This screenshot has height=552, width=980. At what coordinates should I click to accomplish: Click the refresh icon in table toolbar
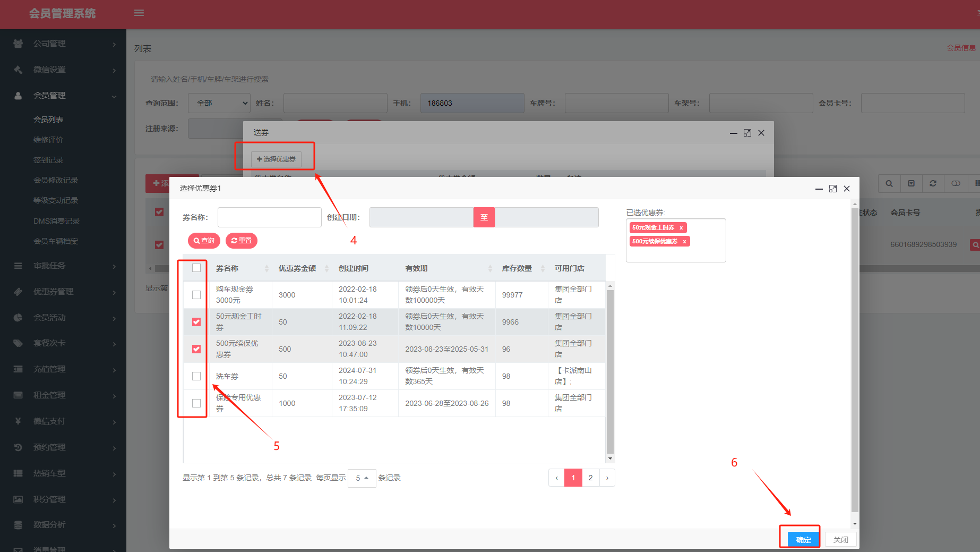933,183
